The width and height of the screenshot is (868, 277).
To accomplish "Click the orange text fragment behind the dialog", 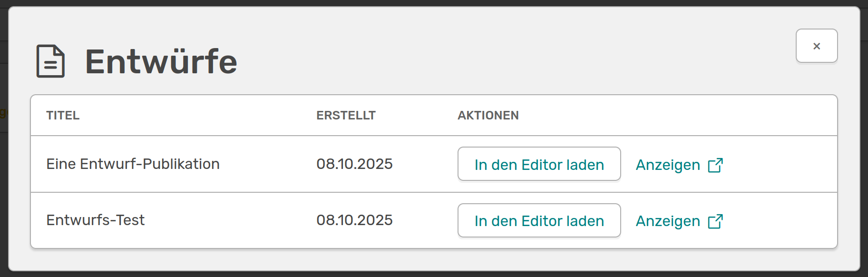I will tap(3, 112).
